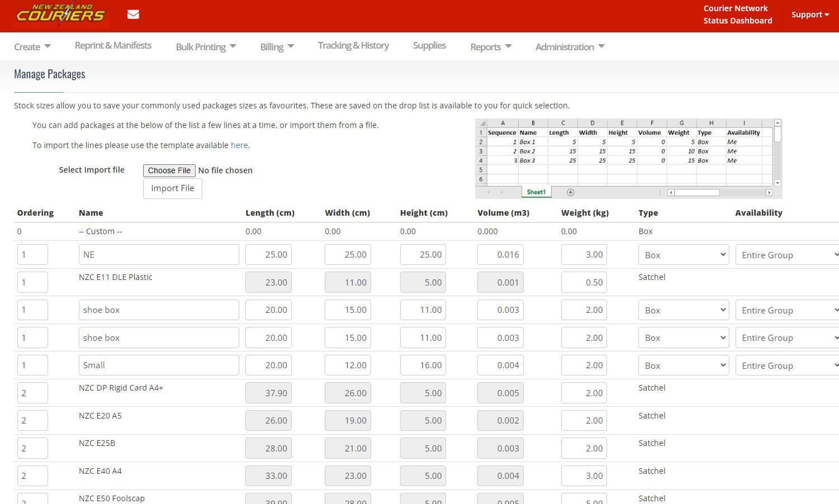839x504 pixels.
Task: Open the Create dropdown menu
Action: pos(32,47)
